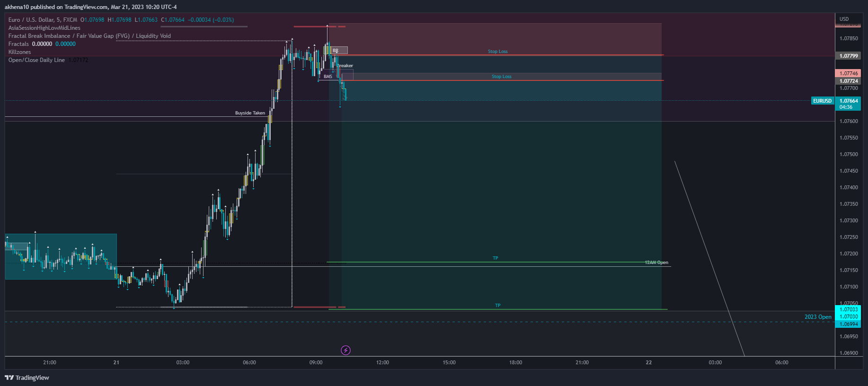Select the Killzones indicator legend
Screen dimensions: 868x386
tap(19, 52)
